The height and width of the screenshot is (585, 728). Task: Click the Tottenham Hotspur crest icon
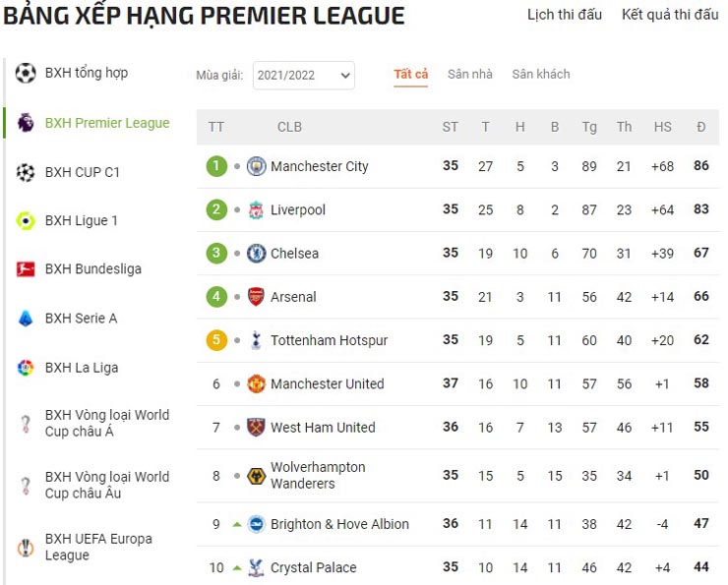[256, 340]
